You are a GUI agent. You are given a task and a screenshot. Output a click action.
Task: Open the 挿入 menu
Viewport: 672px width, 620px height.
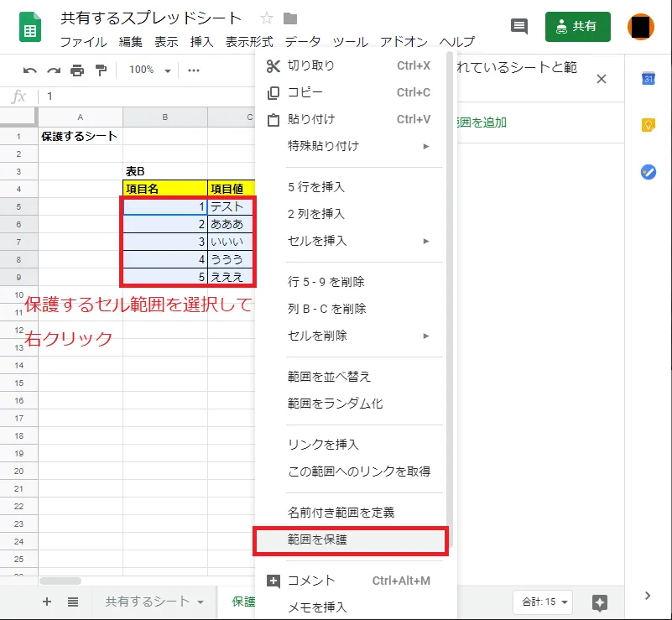click(x=202, y=42)
